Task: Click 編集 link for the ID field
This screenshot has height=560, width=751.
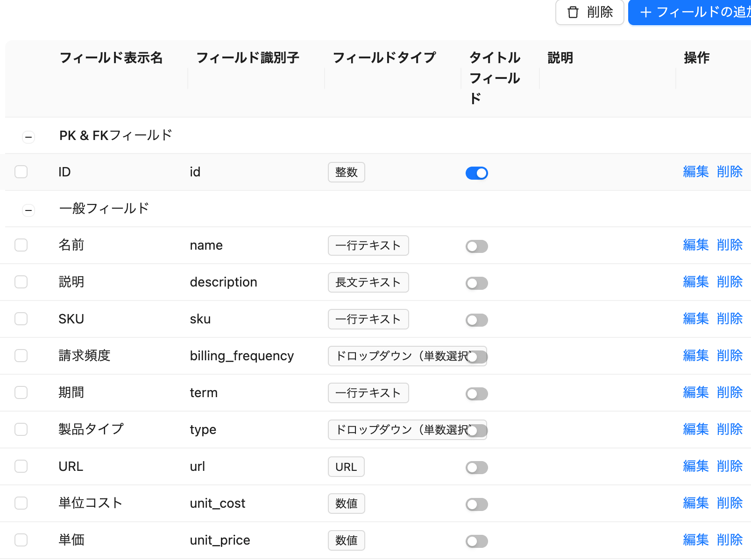Action: tap(696, 172)
